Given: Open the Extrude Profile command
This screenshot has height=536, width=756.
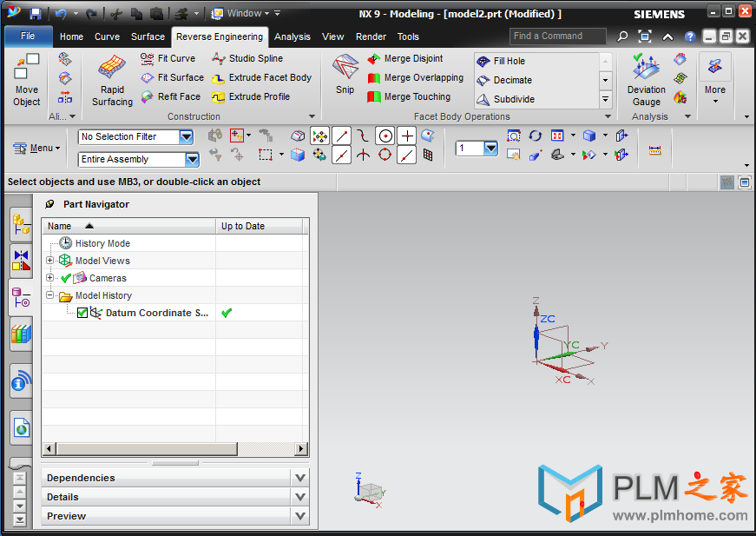Looking at the screenshot, I should click(x=251, y=97).
